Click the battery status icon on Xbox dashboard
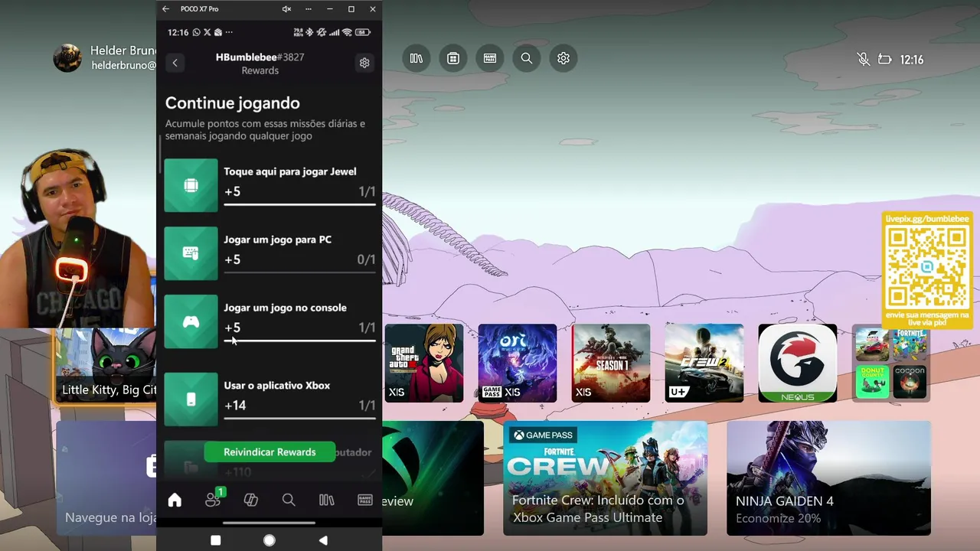This screenshot has width=980, height=551. point(885,59)
